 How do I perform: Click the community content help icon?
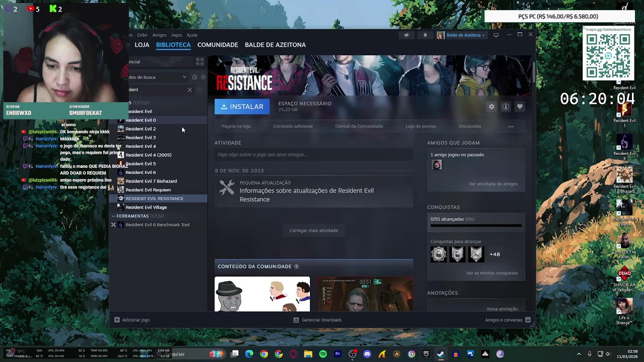(296, 266)
